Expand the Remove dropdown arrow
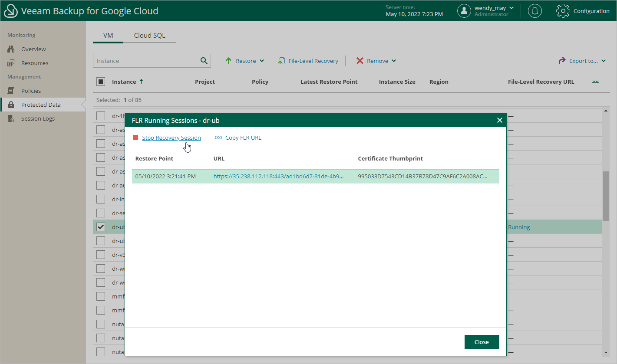 [x=394, y=61]
